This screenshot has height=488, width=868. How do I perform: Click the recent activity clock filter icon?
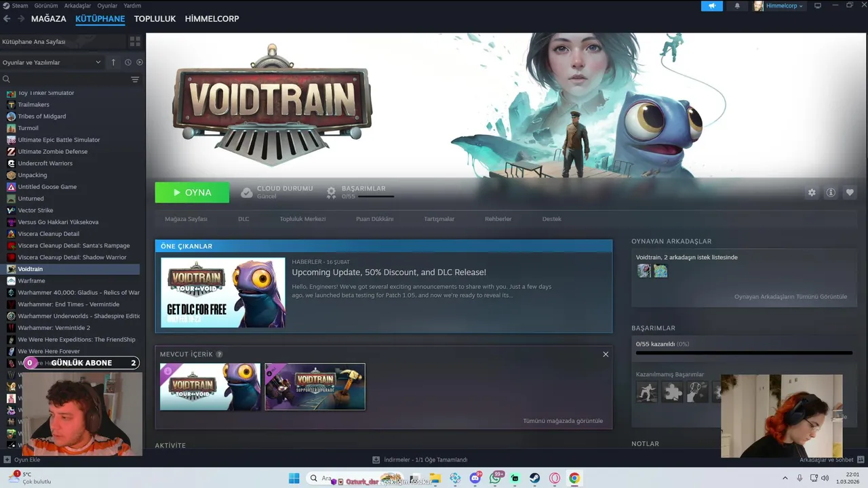127,62
